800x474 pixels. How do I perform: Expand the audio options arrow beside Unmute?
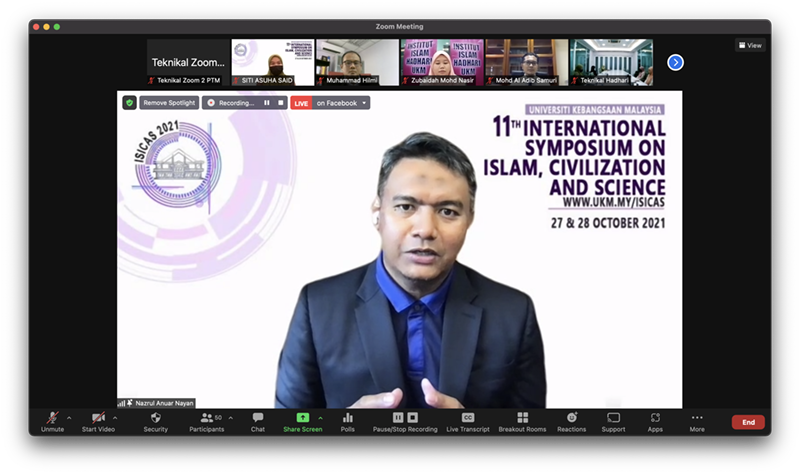click(69, 418)
